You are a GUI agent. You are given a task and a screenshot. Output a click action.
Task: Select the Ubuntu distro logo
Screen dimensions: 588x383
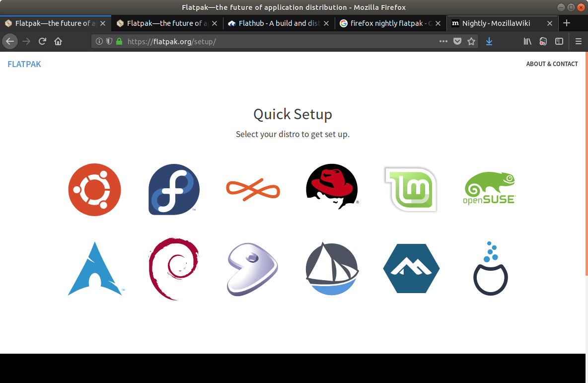(94, 190)
